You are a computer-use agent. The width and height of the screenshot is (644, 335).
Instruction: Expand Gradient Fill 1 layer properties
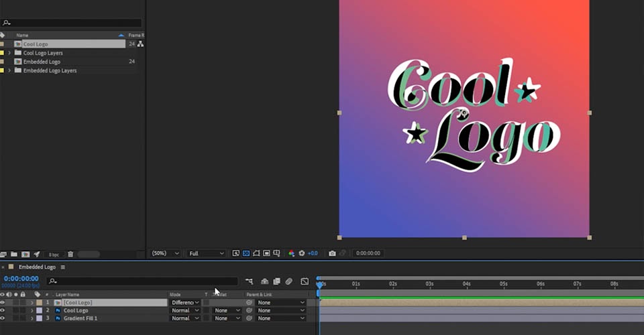tap(32, 318)
